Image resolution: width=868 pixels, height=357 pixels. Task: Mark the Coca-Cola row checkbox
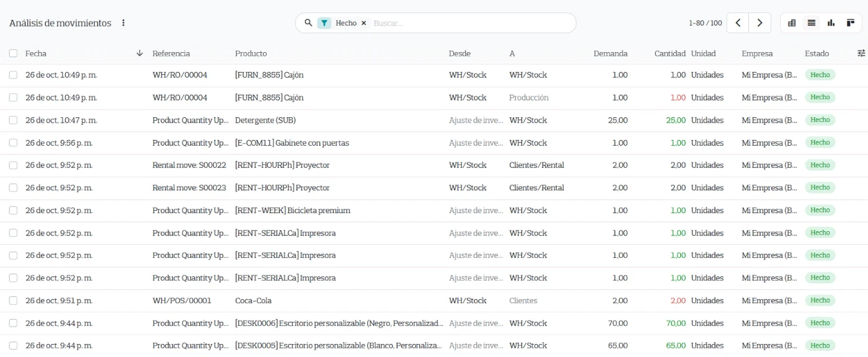tap(13, 301)
